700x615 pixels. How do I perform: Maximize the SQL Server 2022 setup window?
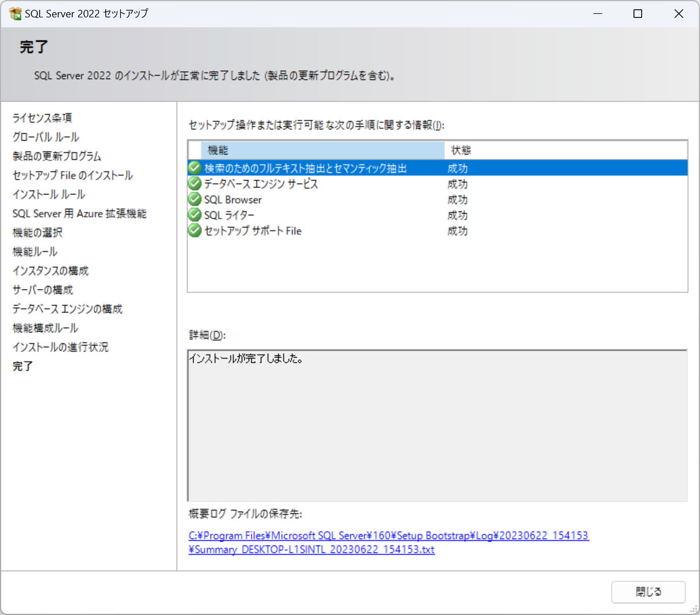coord(638,13)
